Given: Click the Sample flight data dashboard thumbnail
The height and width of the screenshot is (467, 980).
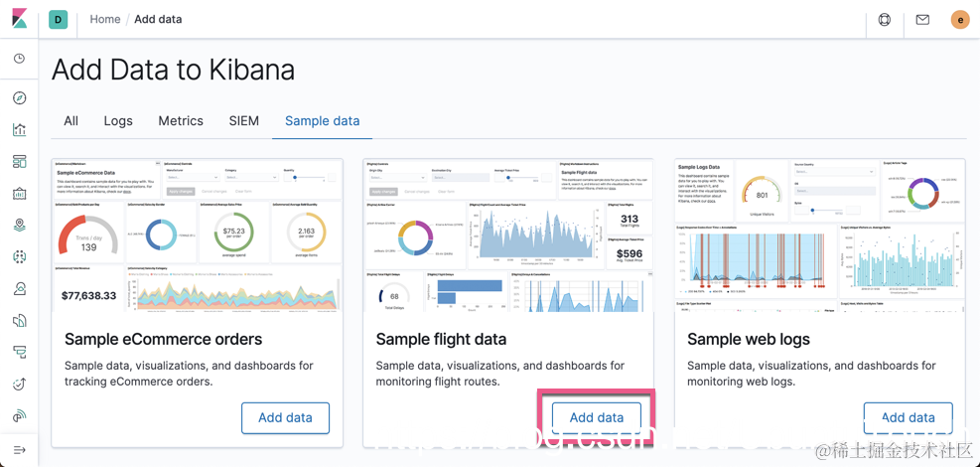Looking at the screenshot, I should click(x=508, y=235).
